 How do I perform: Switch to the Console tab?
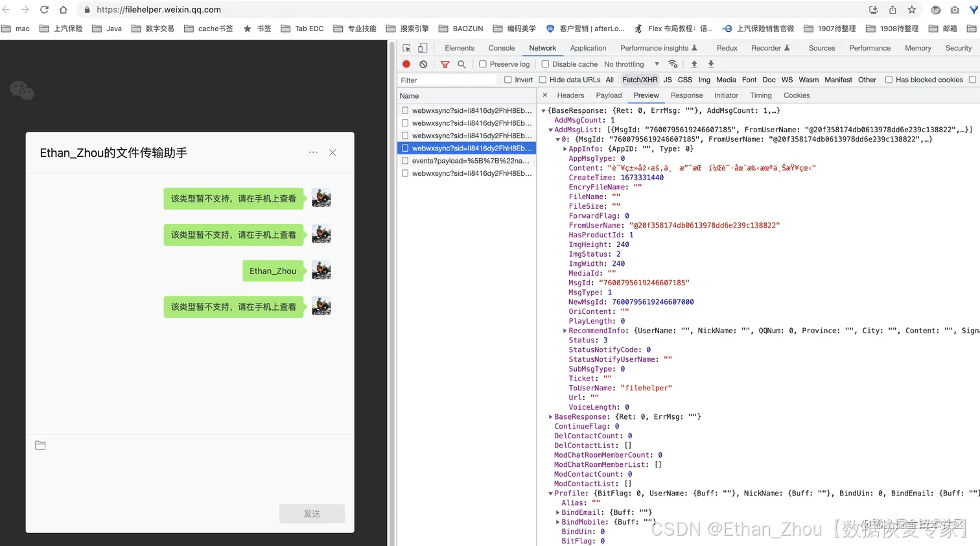(x=501, y=48)
